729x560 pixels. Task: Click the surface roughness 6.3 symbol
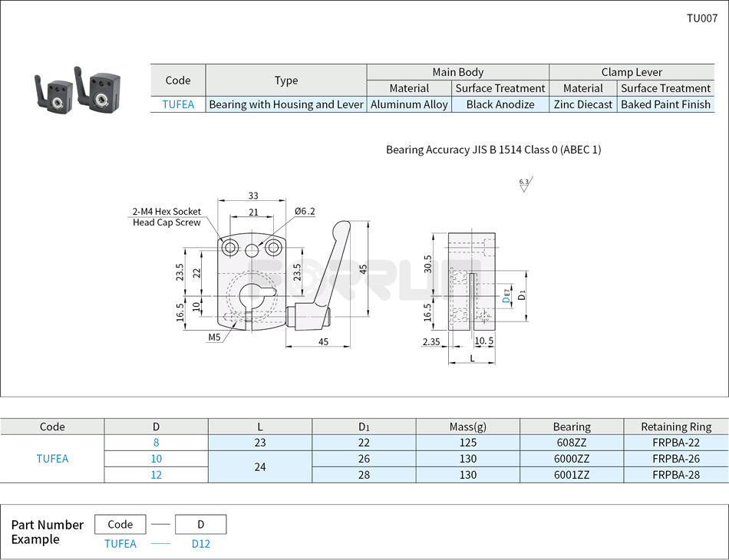click(x=524, y=184)
